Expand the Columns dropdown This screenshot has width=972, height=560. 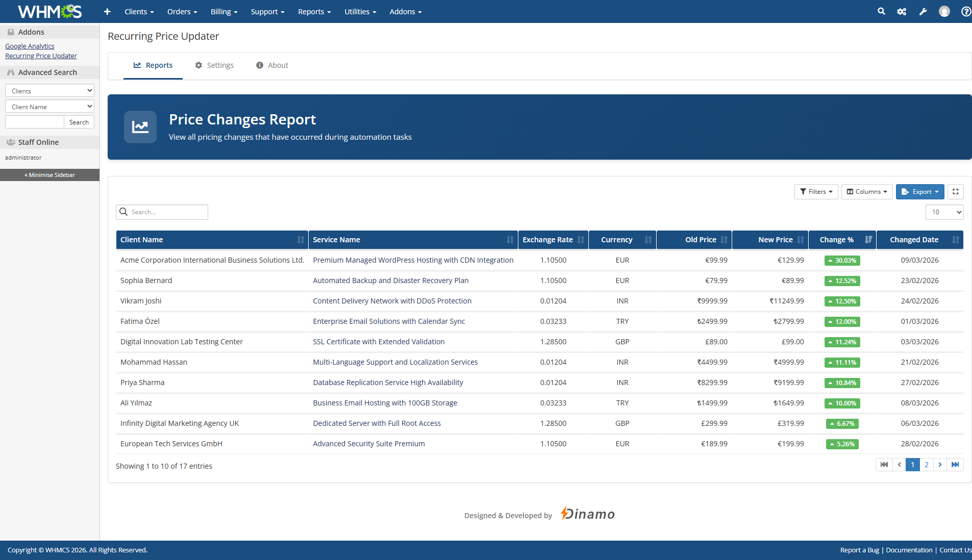(867, 192)
